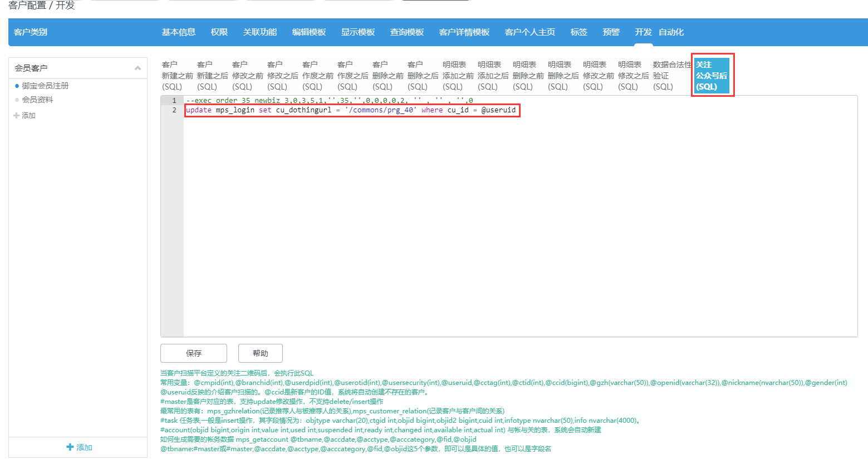Screen dimensions: 868x474
Task: Click the 保存 button
Action: (194, 353)
